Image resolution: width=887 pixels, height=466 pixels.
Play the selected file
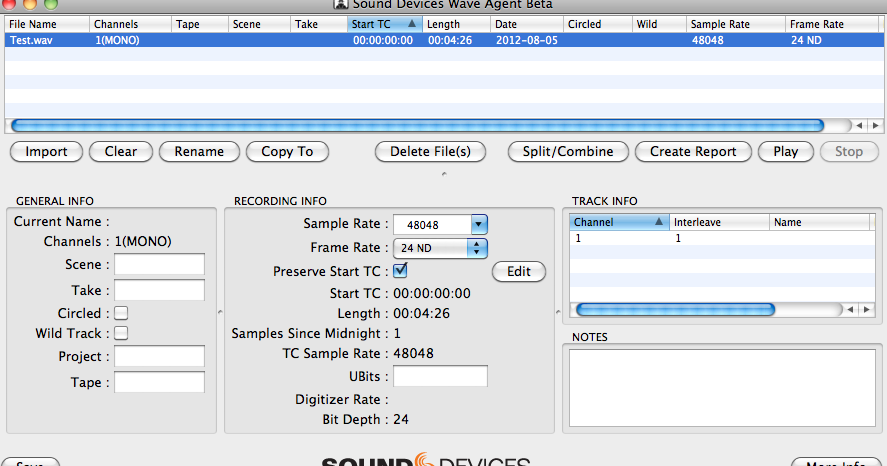(786, 152)
